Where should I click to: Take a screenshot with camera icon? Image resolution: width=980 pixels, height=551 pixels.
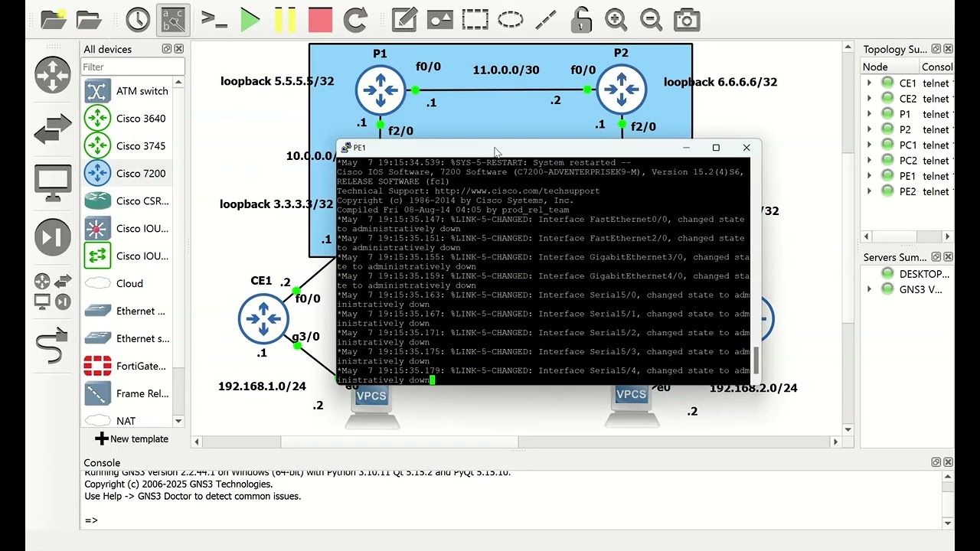[687, 20]
